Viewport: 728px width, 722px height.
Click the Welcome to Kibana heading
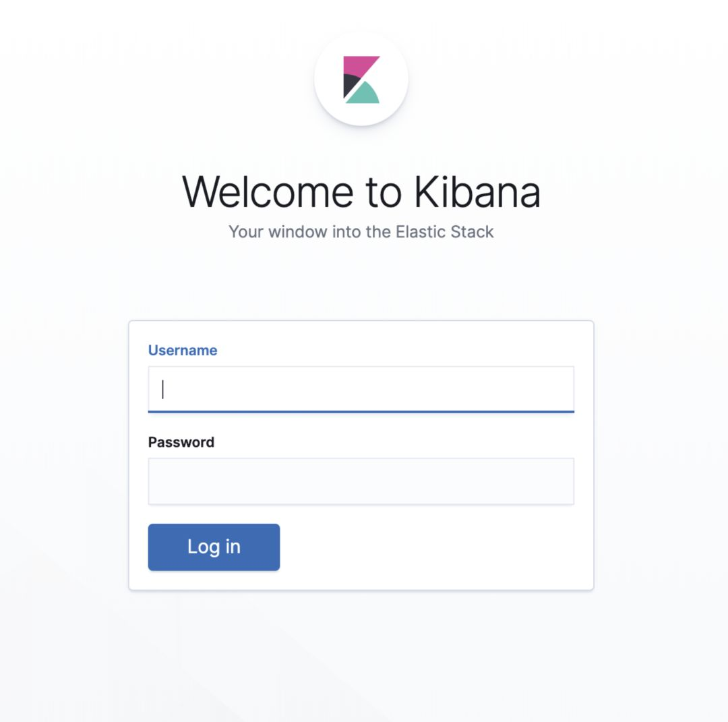[x=361, y=191]
